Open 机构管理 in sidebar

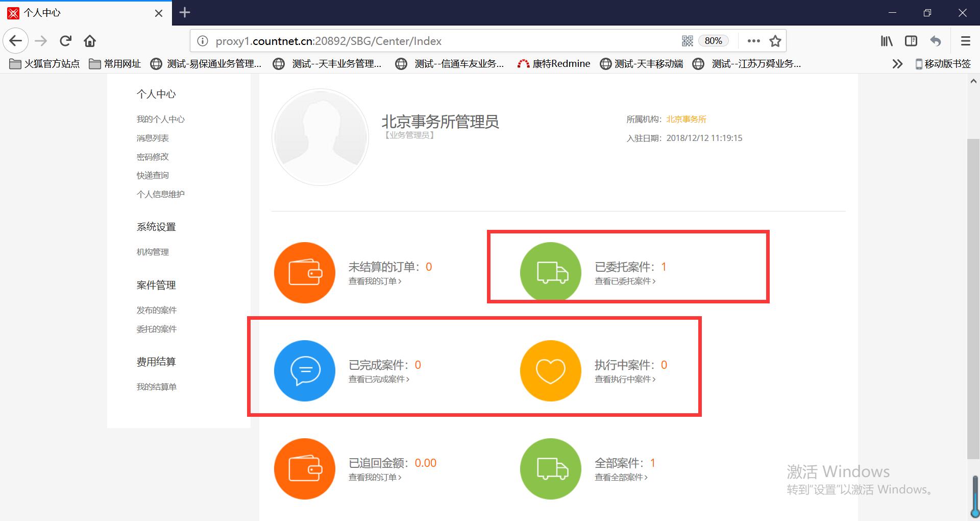153,252
